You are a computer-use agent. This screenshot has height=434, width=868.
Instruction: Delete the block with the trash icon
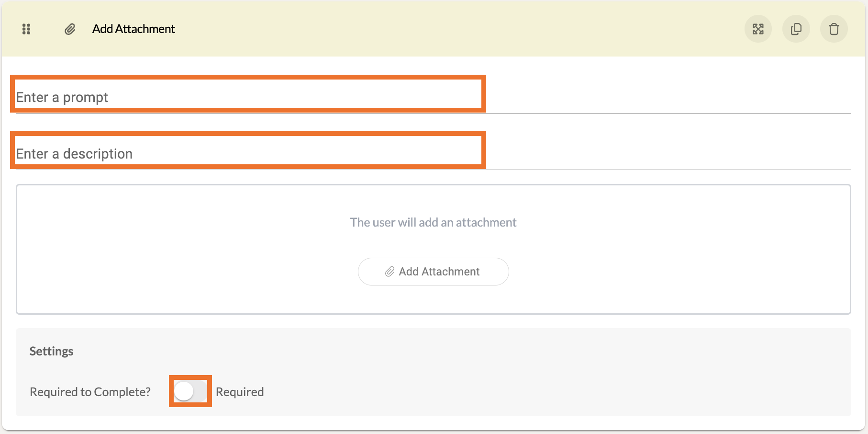coord(834,29)
